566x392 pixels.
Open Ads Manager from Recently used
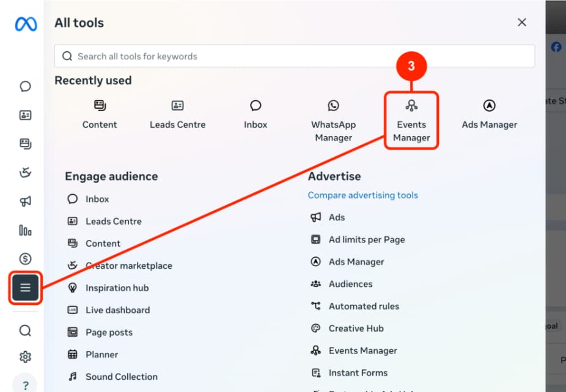pos(490,115)
